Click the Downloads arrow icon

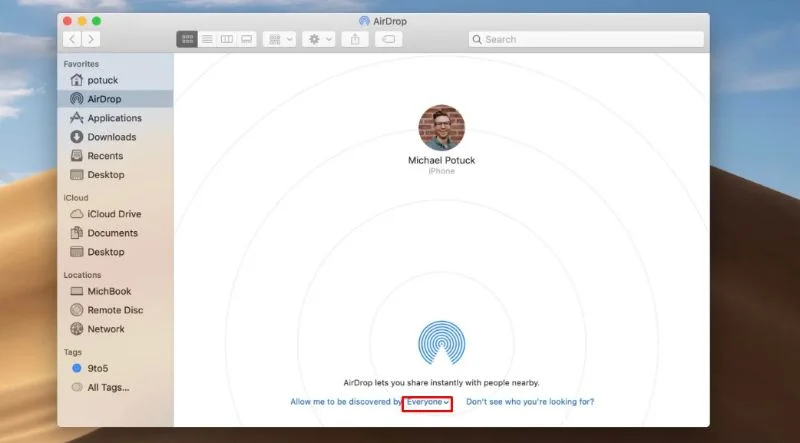coord(77,137)
